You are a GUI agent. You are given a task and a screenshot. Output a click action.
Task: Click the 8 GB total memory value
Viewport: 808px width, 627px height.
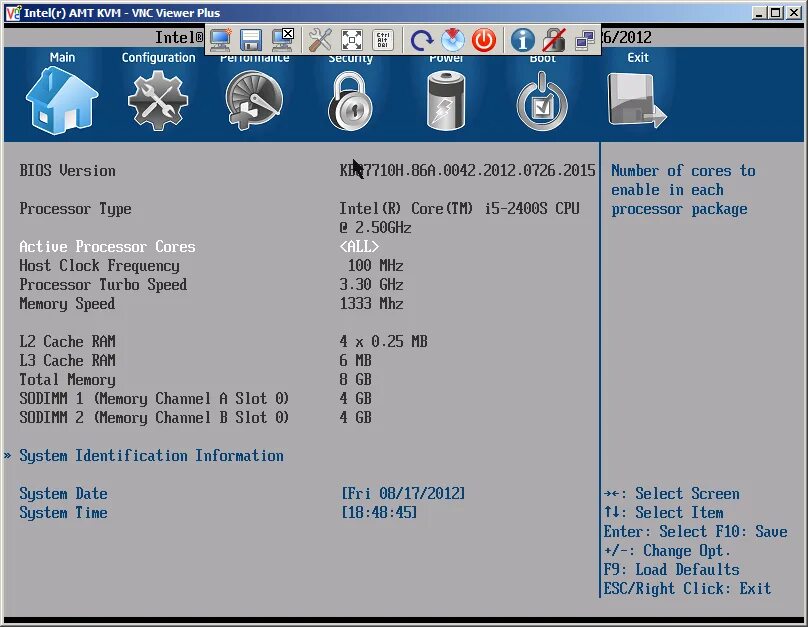pos(356,380)
